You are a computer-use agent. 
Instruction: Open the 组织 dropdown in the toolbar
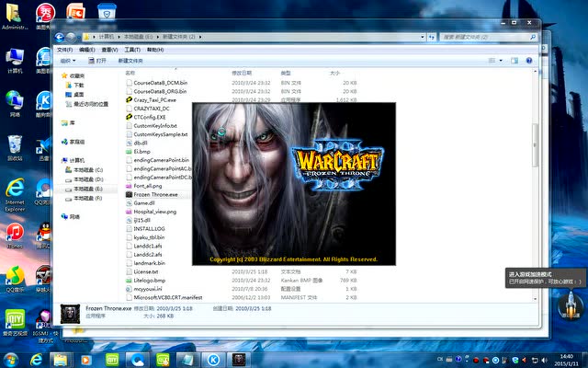[x=67, y=61]
